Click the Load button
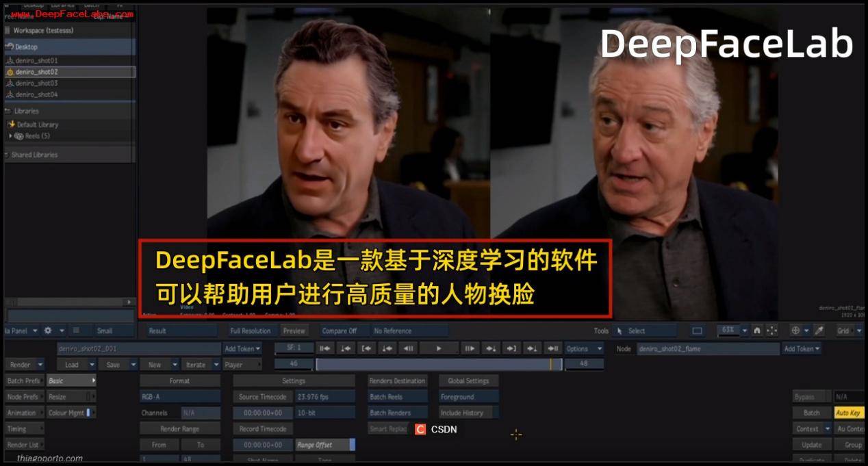This screenshot has width=868, height=466. pyautogui.click(x=71, y=365)
